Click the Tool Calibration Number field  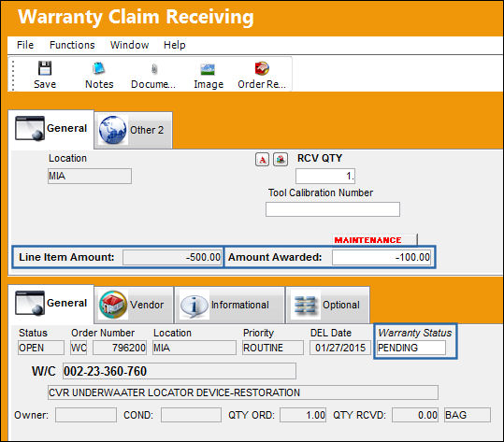333,209
